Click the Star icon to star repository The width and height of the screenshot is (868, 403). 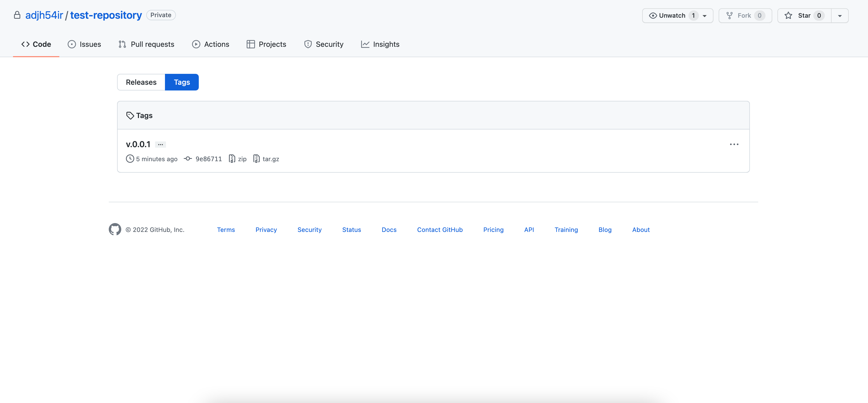(788, 16)
